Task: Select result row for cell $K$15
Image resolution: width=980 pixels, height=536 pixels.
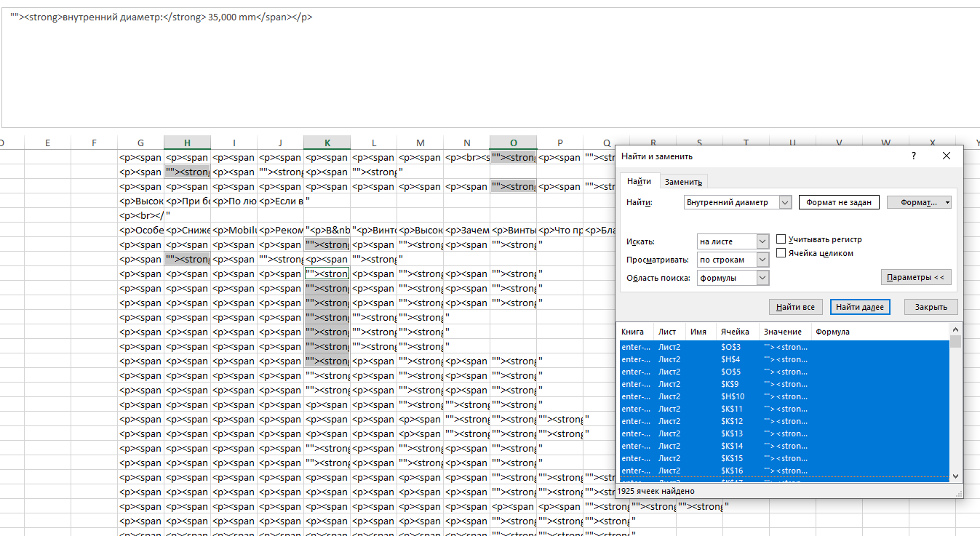Action: (784, 458)
